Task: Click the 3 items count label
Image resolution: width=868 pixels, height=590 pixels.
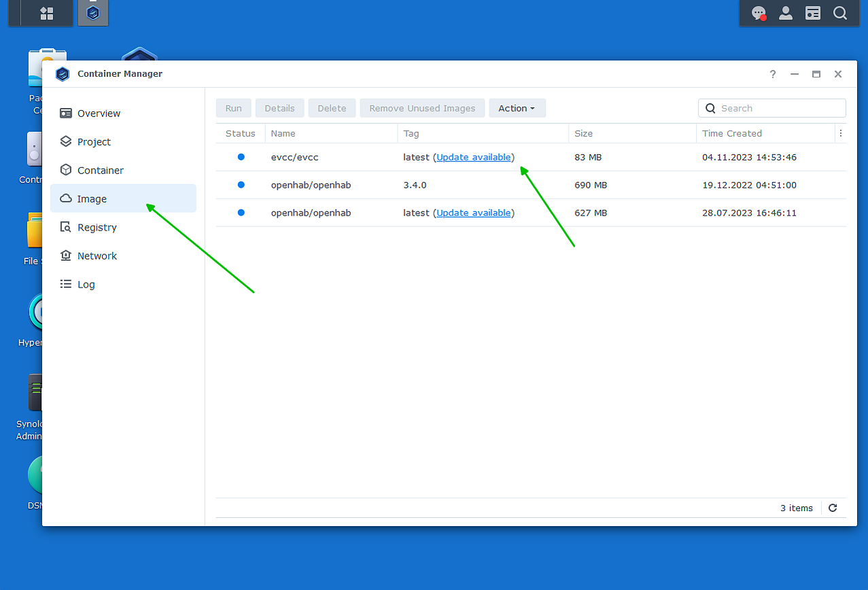Action: tap(797, 508)
